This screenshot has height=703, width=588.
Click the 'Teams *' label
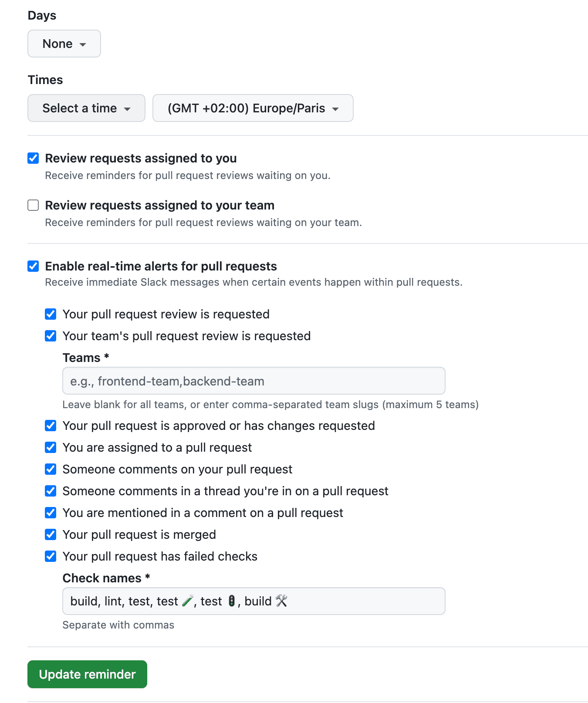[86, 358]
